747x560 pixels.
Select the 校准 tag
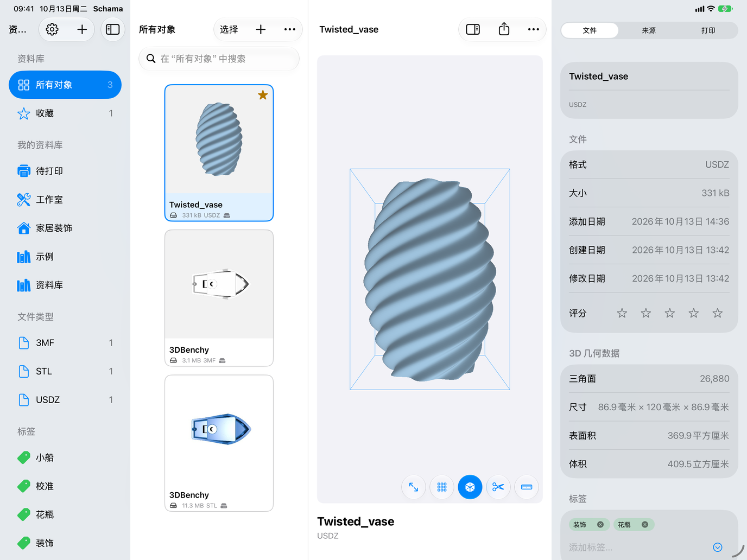click(x=65, y=486)
